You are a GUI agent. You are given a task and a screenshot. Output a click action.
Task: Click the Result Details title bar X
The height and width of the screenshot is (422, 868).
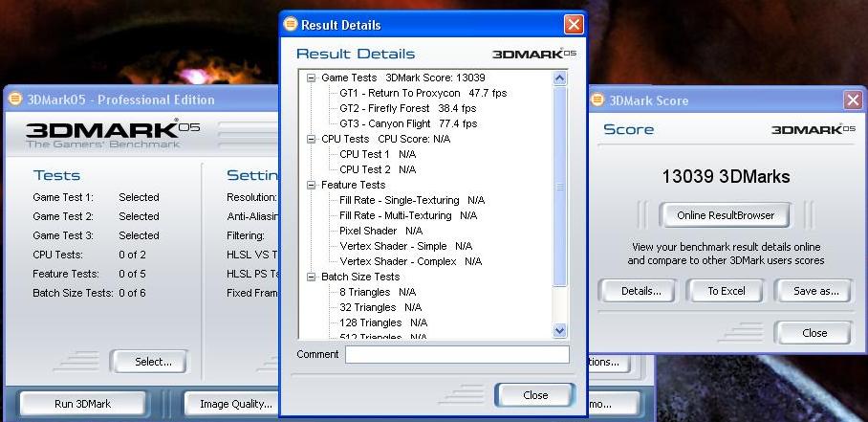pyautogui.click(x=574, y=24)
